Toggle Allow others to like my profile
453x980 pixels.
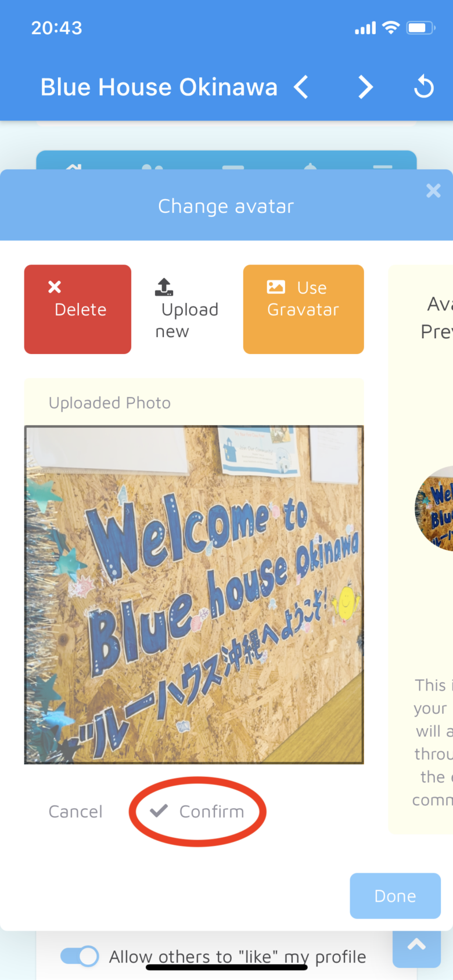coord(80,956)
